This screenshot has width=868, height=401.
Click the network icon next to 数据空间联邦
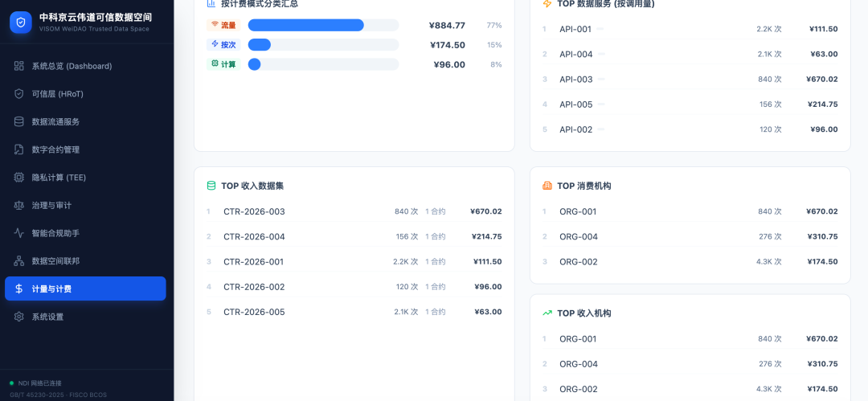click(x=18, y=261)
